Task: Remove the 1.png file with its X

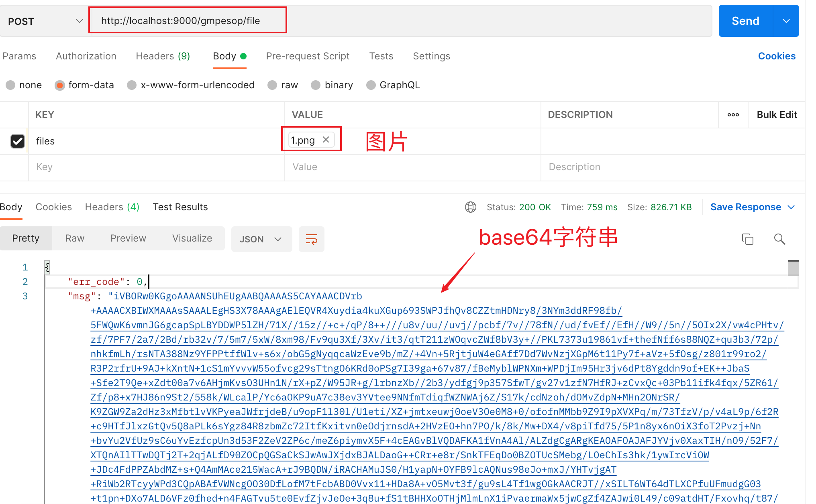Action: pyautogui.click(x=326, y=140)
